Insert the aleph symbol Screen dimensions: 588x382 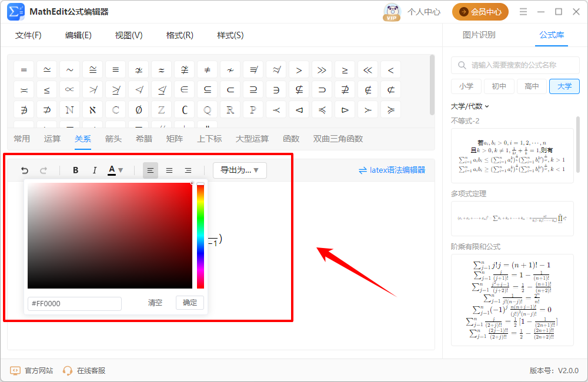point(93,110)
